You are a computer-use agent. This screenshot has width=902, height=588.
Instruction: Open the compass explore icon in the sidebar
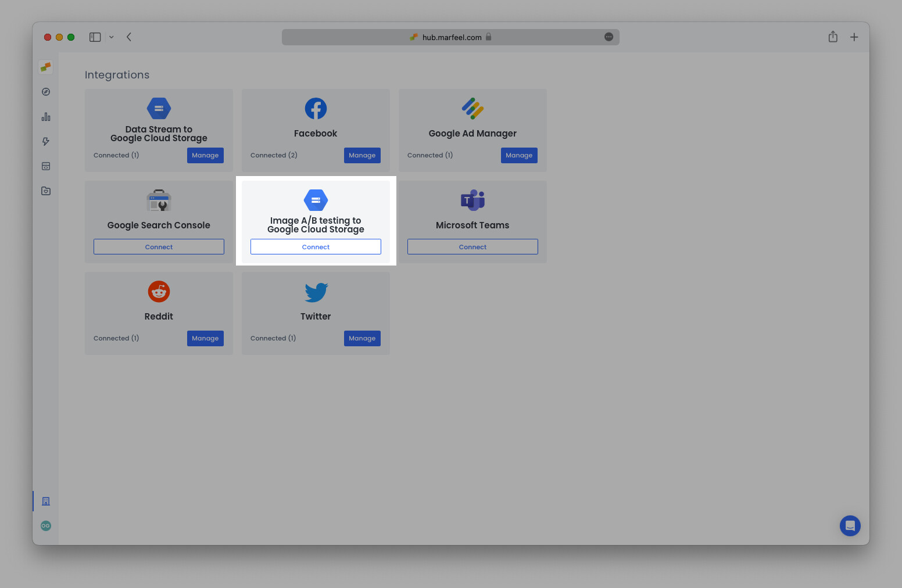[x=45, y=92]
